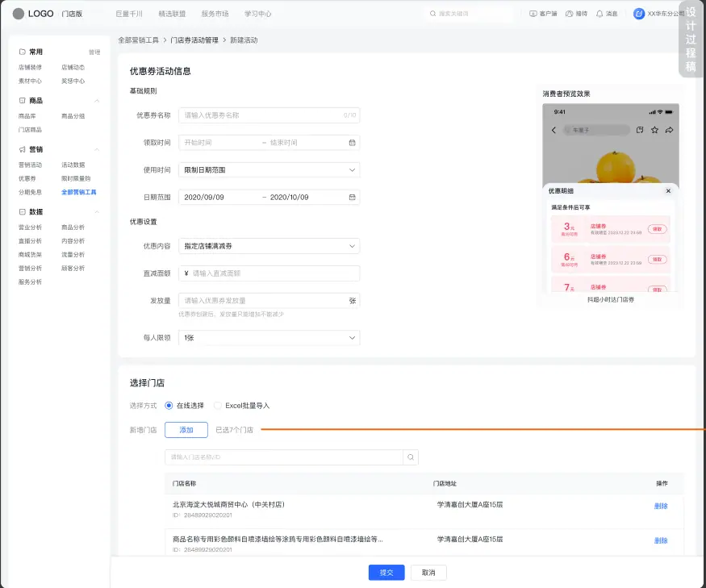Collapse the 商品 sidebar section chevron

tap(97, 101)
